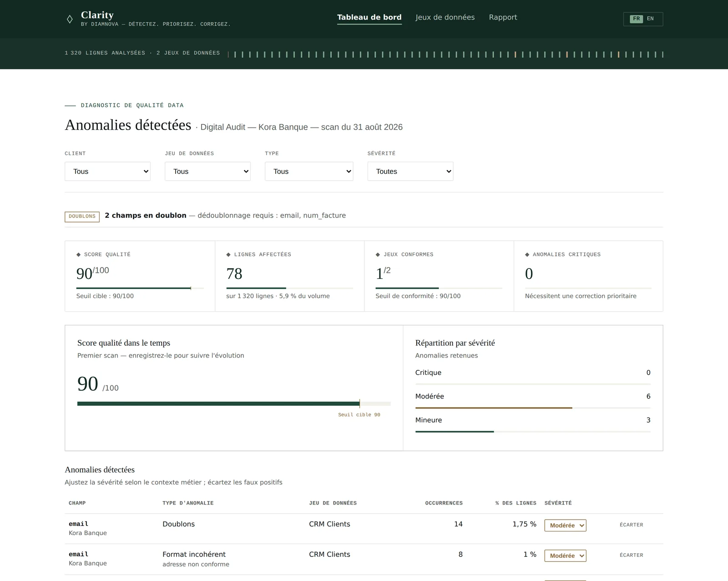
Task: Dismiss the email Doublons anomaly with Écarter
Action: point(632,525)
